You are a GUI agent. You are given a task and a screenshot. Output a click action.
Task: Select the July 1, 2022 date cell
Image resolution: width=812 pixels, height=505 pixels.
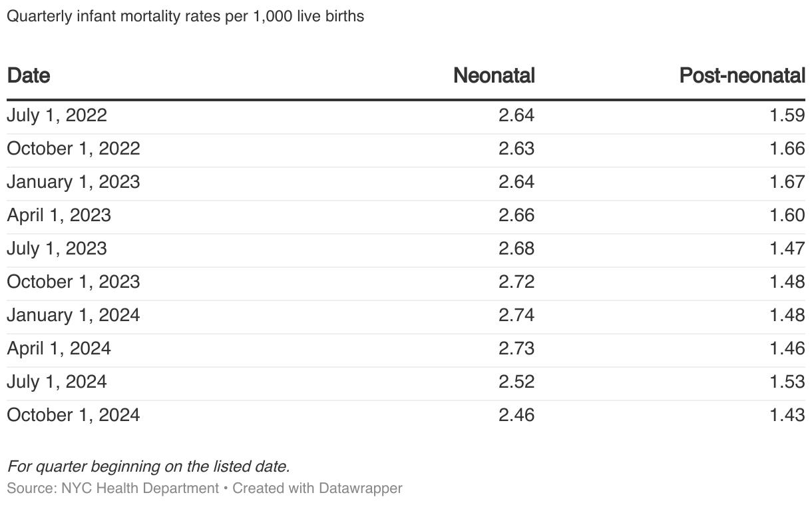tap(57, 115)
